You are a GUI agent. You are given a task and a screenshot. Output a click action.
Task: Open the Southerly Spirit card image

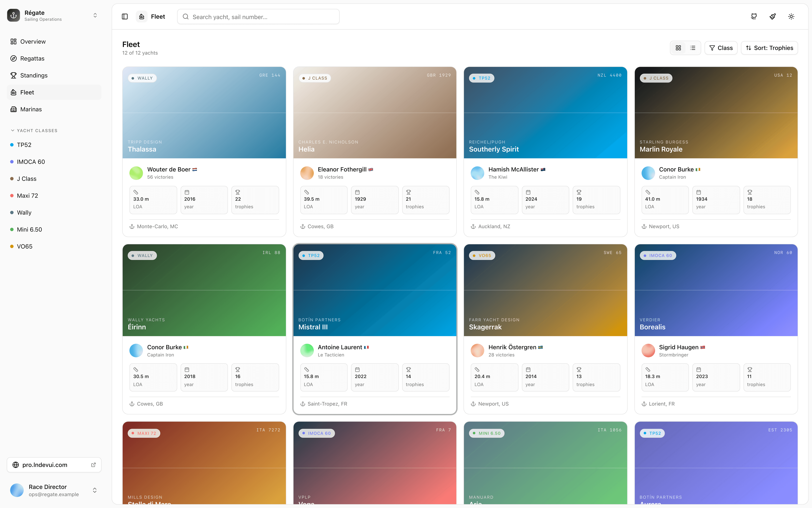coord(545,113)
